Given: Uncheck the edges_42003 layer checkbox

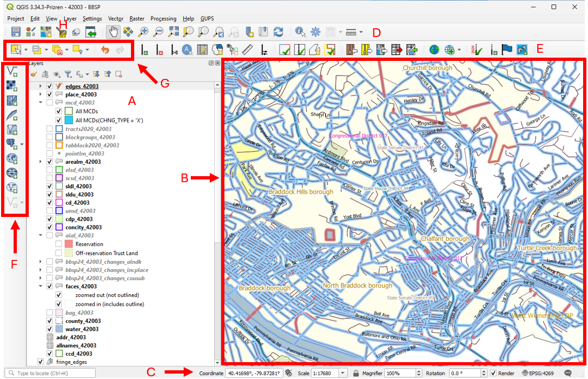Looking at the screenshot, I should (x=50, y=86).
